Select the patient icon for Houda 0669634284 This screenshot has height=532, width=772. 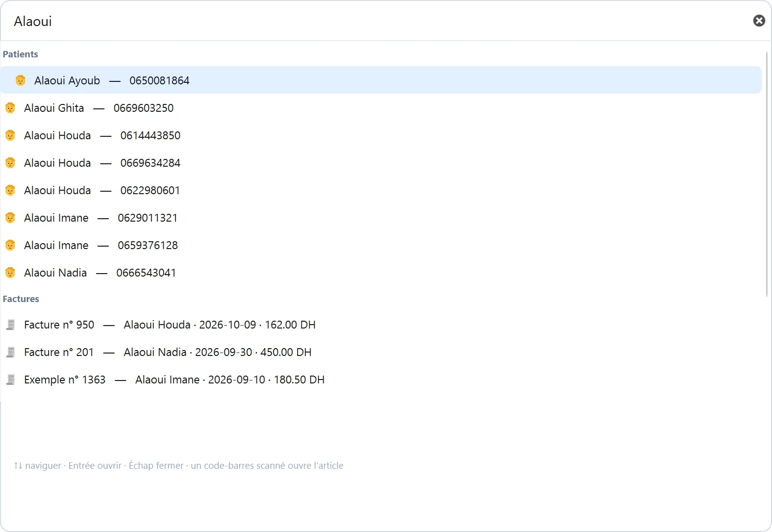pyautogui.click(x=10, y=163)
